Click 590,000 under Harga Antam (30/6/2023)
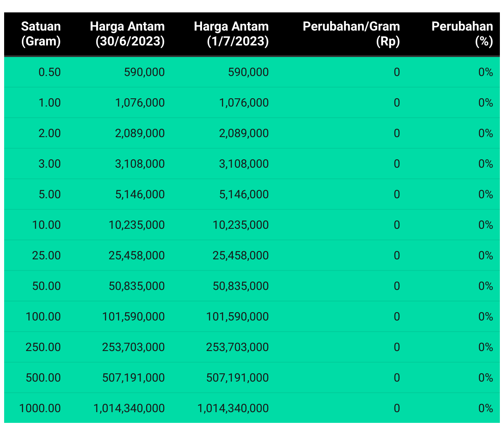 click(145, 72)
